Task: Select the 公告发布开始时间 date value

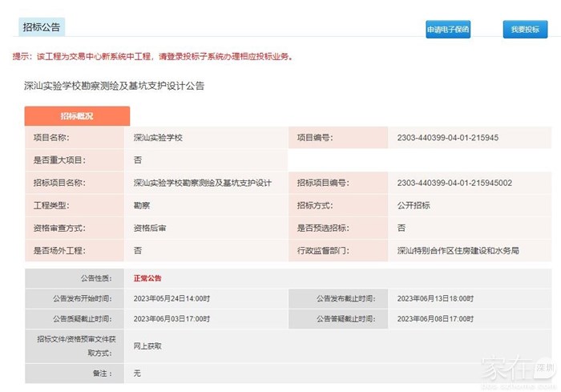Action: pyautogui.click(x=172, y=298)
